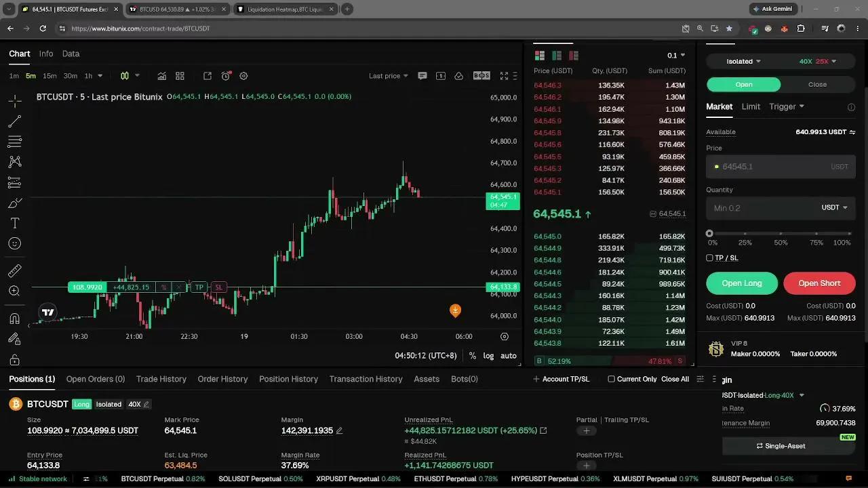868x488 pixels.
Task: Enable the TP / SL checkbox
Action: [x=709, y=258]
